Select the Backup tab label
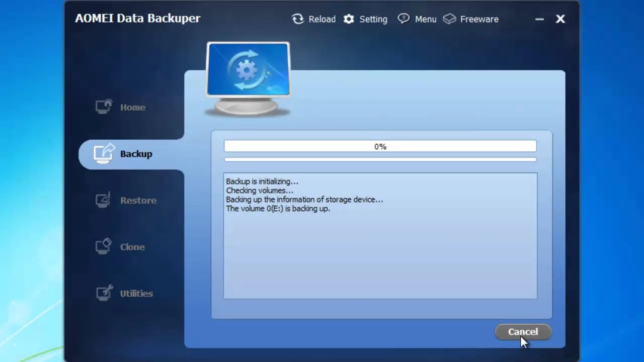 [x=136, y=154]
